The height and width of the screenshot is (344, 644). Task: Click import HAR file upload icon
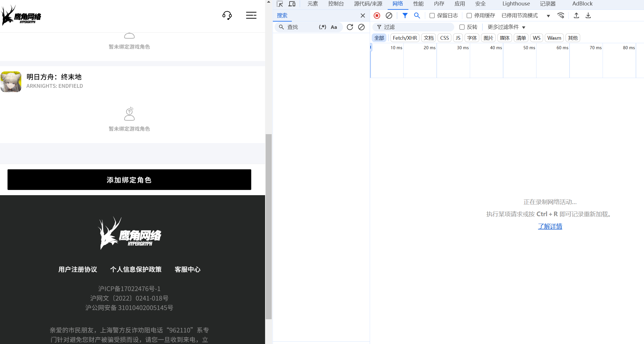576,16
